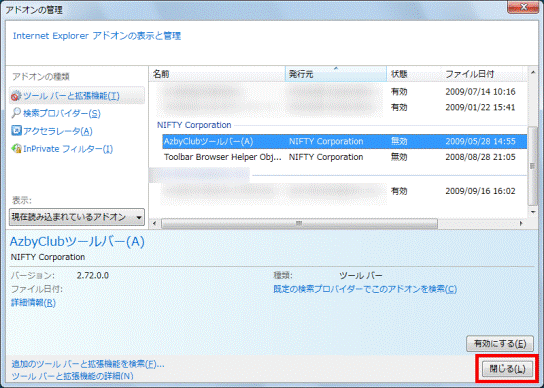Click date 2009/09/16 16:02 cell
Screen dimensions: 544x388
tap(481, 191)
